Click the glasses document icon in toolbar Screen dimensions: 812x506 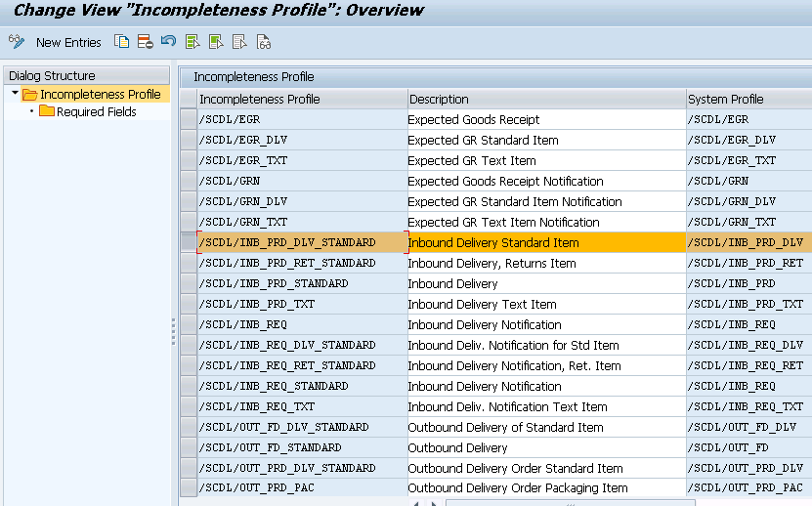click(x=263, y=42)
